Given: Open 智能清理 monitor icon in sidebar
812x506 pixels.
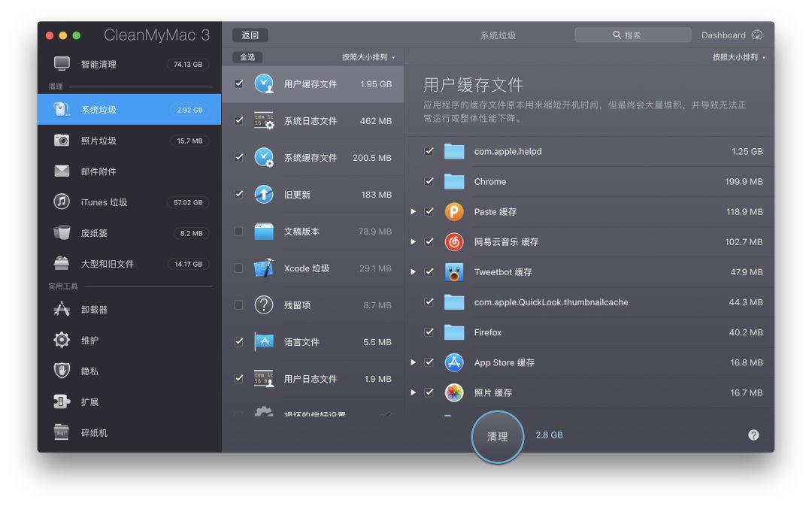Looking at the screenshot, I should (x=62, y=64).
